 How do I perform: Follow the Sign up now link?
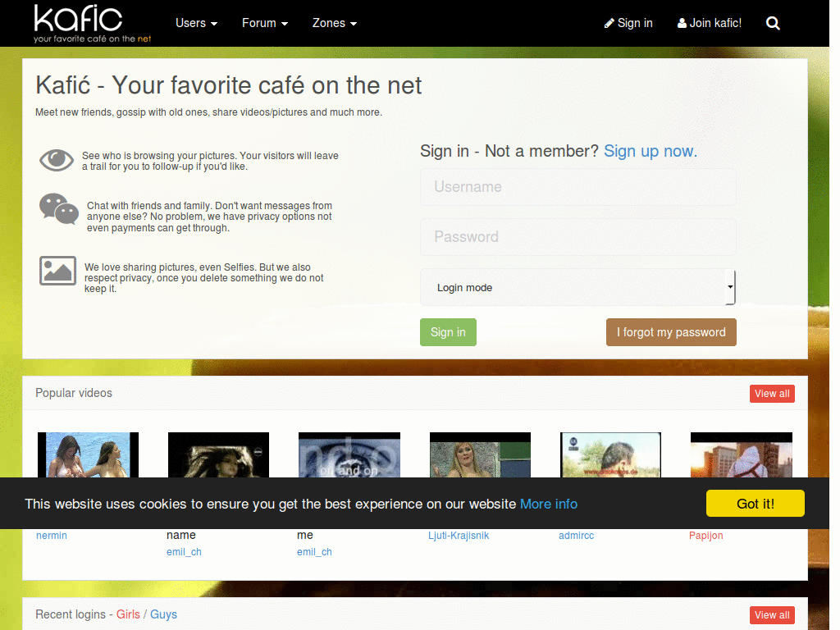point(651,151)
